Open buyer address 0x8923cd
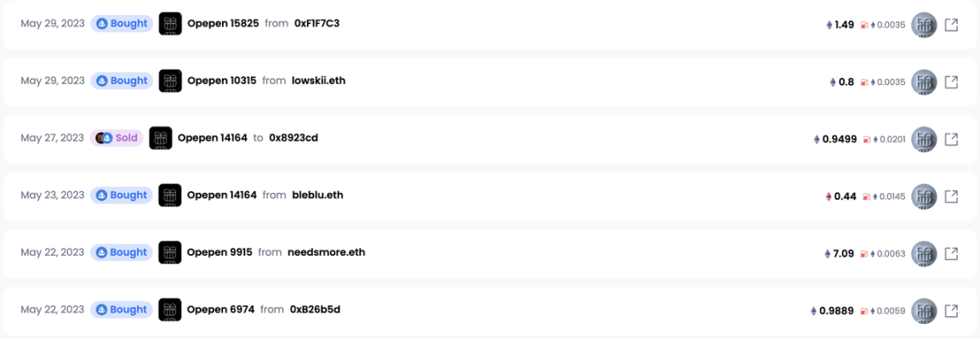The image size is (980, 339). pos(293,138)
